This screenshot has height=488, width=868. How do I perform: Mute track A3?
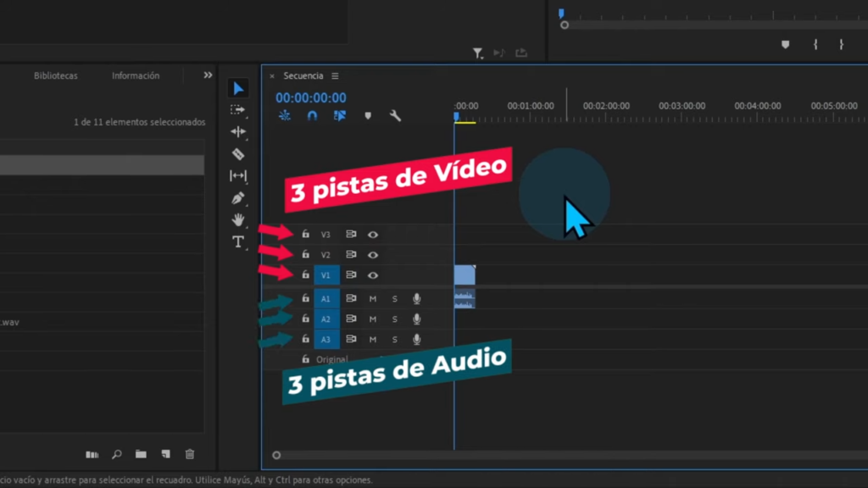[373, 339]
